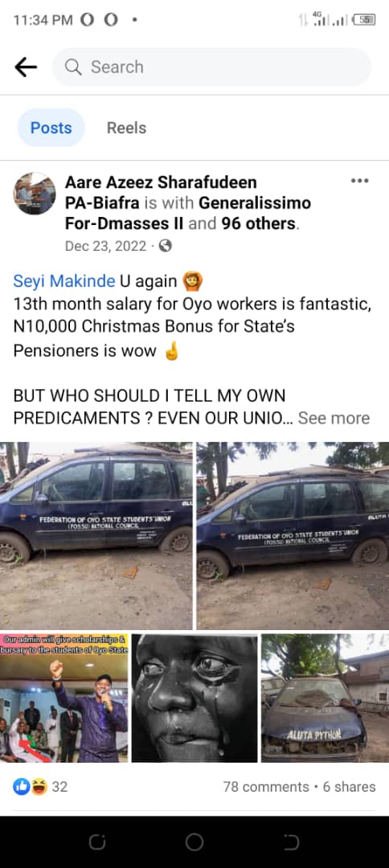Tap Android recent apps navigation icon

coord(96,842)
